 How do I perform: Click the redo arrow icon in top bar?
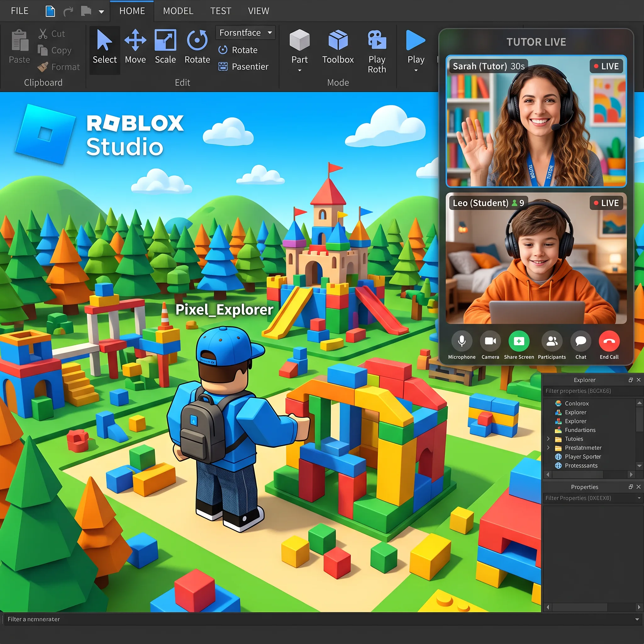click(x=68, y=12)
